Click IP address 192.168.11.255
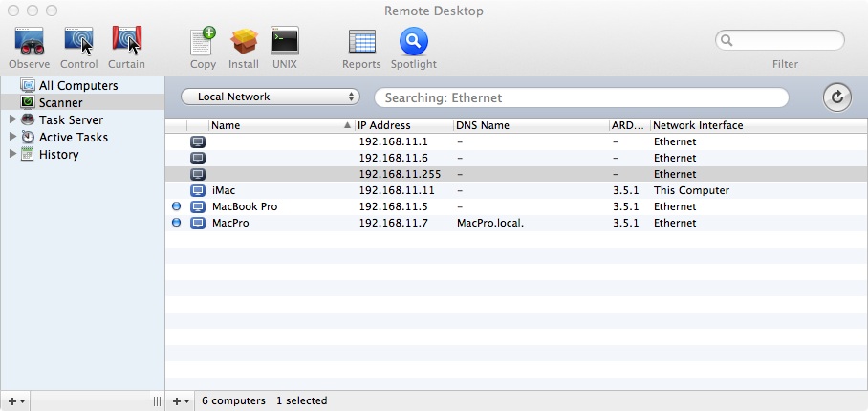Image resolution: width=868 pixels, height=411 pixels. 400,174
